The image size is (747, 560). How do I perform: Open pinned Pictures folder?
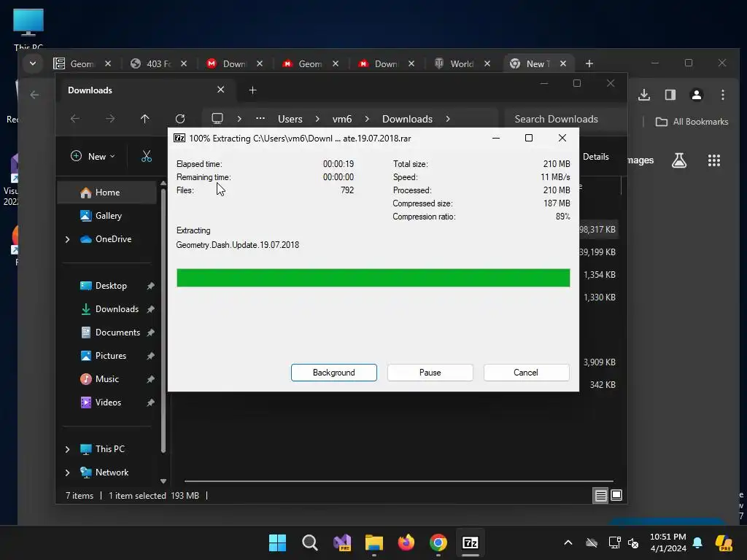coord(109,356)
